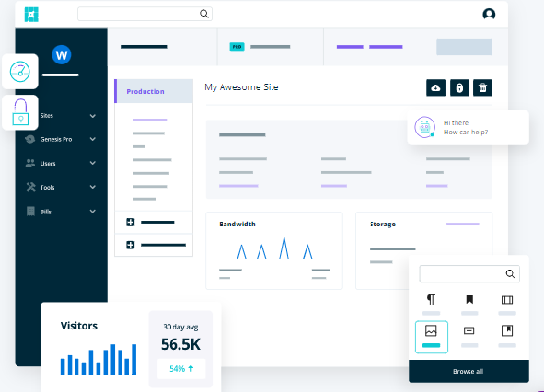The image size is (544, 392).
Task: Click the chatbot assistant icon
Action: pos(424,127)
